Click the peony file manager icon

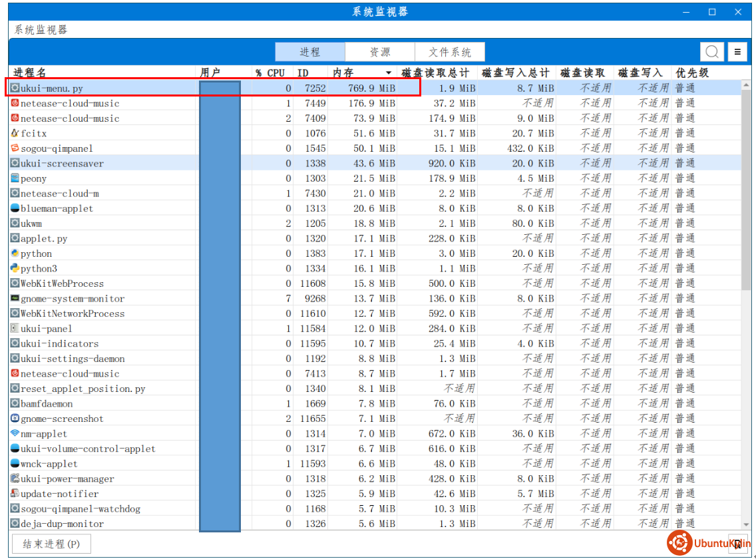tap(15, 178)
